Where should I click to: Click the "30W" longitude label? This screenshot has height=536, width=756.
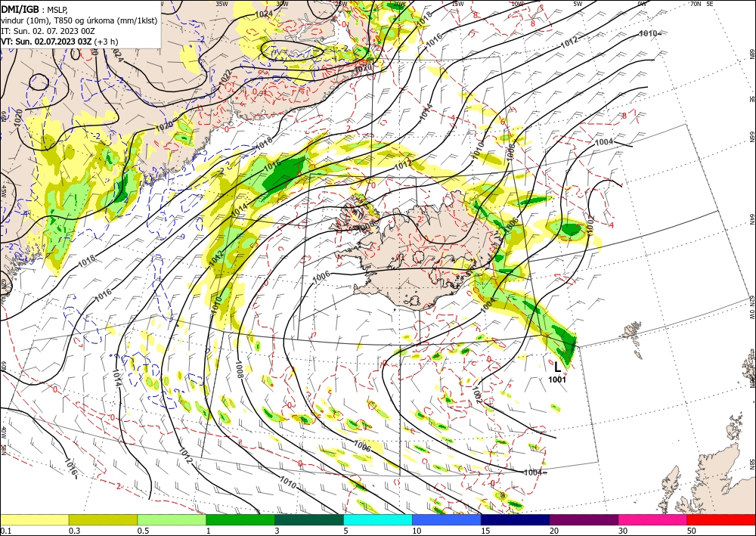(282, 4)
